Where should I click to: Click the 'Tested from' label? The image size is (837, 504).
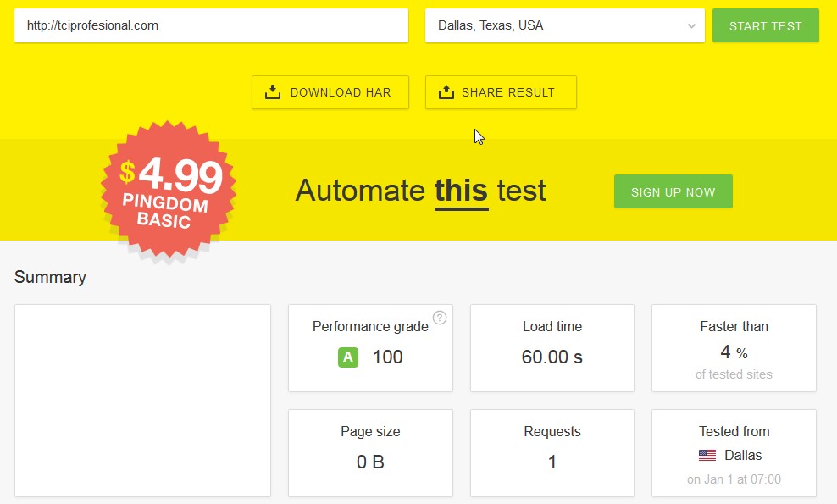point(734,431)
